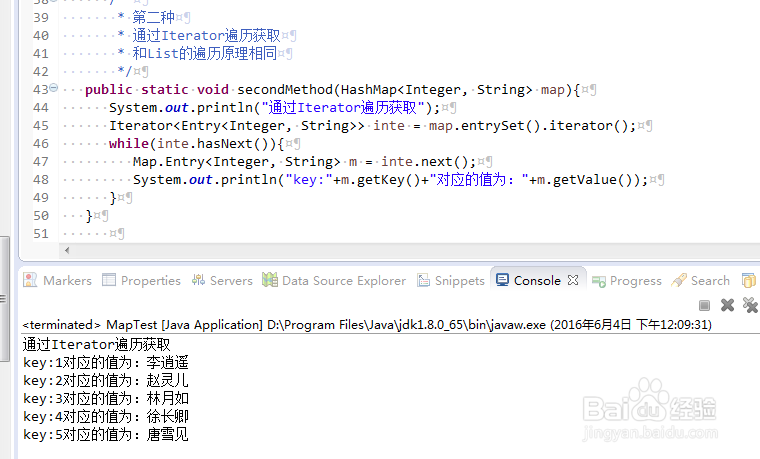Click the Markers view icon
The width and height of the screenshot is (760, 459).
click(30, 281)
